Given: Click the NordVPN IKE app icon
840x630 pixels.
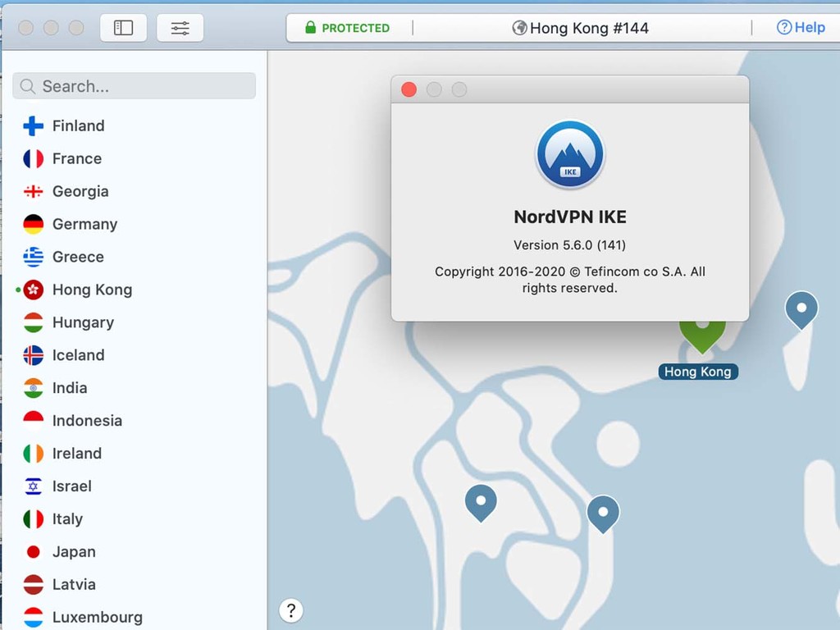Looking at the screenshot, I should pyautogui.click(x=569, y=156).
